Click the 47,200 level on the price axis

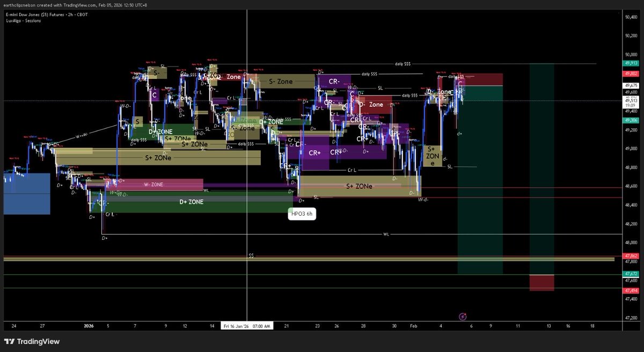[631, 318]
